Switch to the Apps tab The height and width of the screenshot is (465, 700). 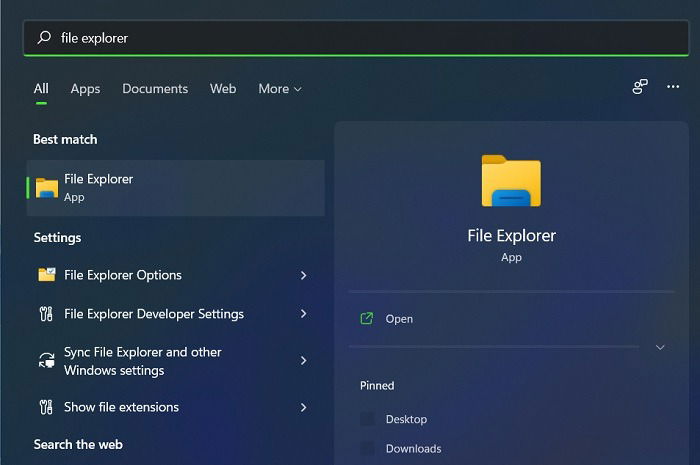click(x=85, y=89)
